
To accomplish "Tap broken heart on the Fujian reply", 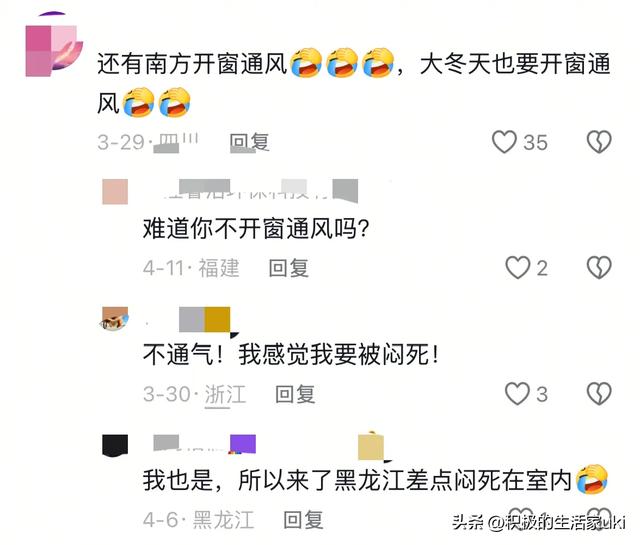I will (x=599, y=268).
